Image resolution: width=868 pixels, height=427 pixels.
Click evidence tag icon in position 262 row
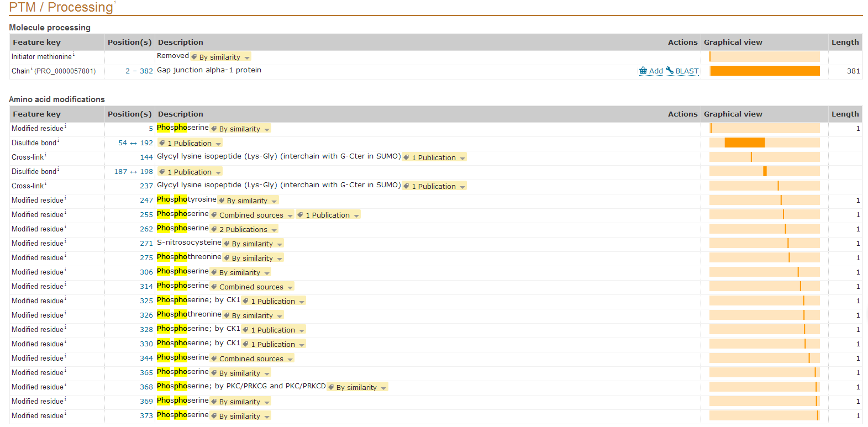point(214,229)
